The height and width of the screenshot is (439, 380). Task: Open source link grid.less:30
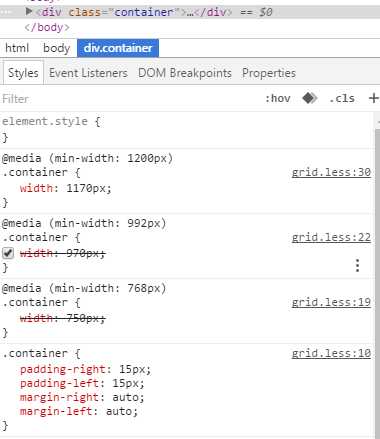click(331, 172)
